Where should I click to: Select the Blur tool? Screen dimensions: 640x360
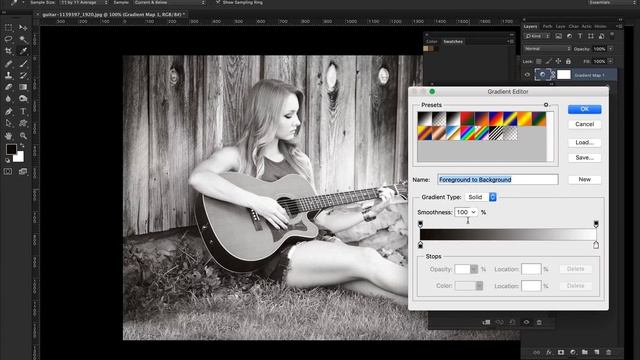tap(9, 98)
